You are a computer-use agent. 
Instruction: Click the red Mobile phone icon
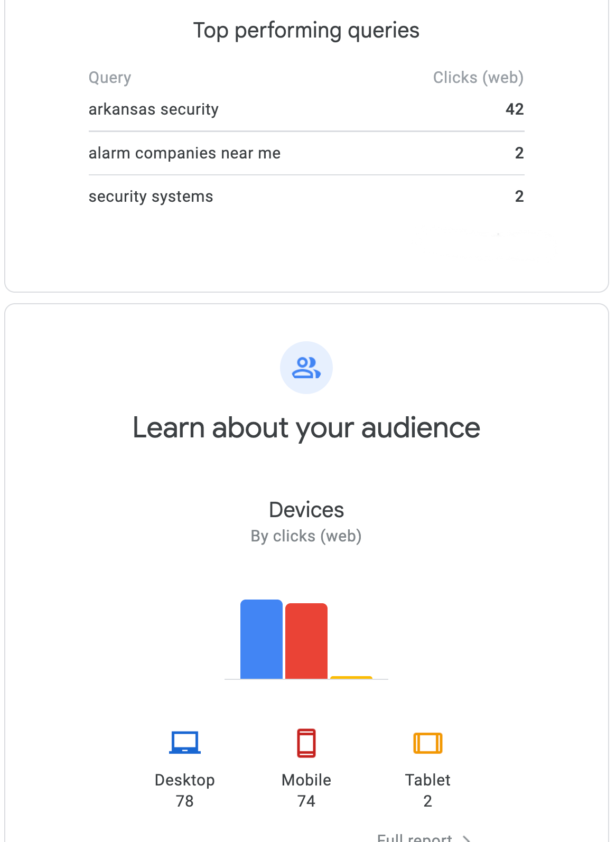coord(306,743)
